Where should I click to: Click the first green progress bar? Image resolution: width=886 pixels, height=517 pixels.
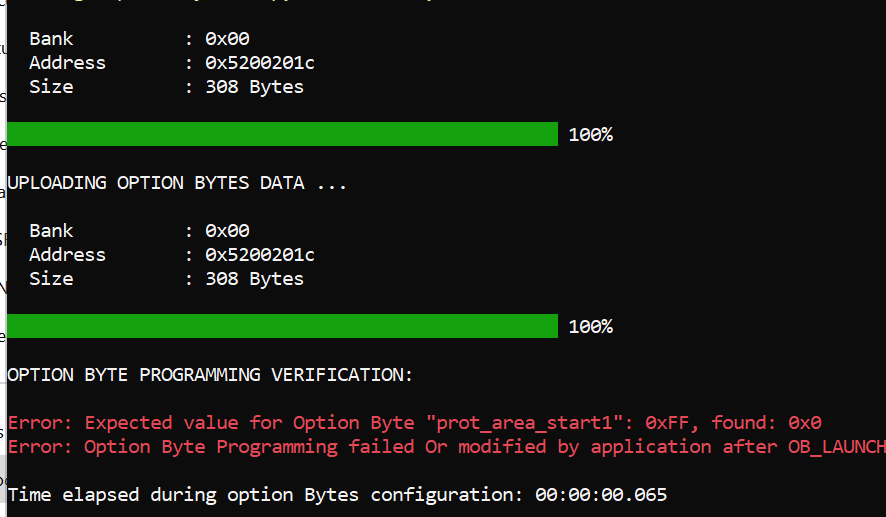282,134
